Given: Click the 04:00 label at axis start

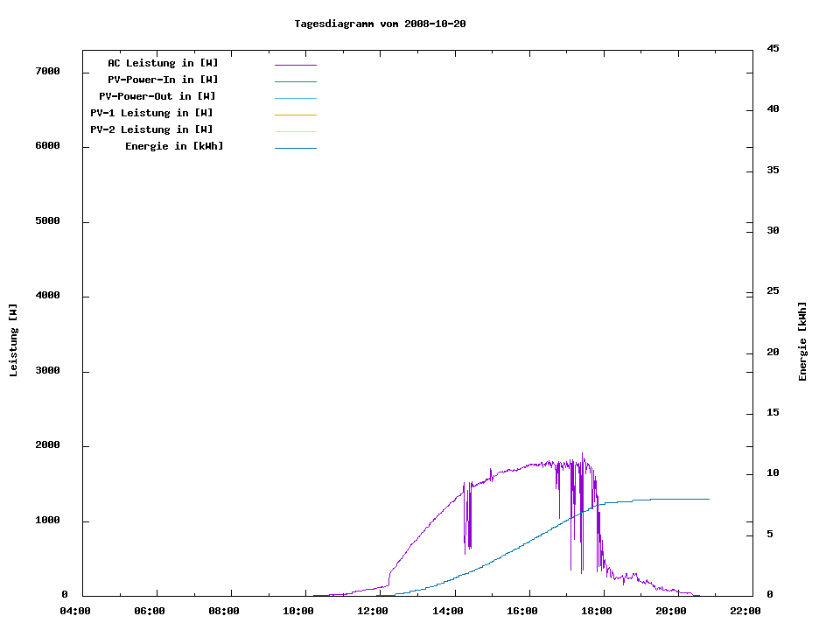Looking at the screenshot, I should click(74, 611).
